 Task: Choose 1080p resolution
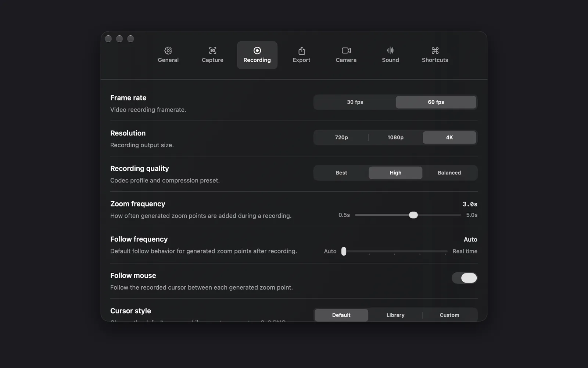tap(395, 137)
